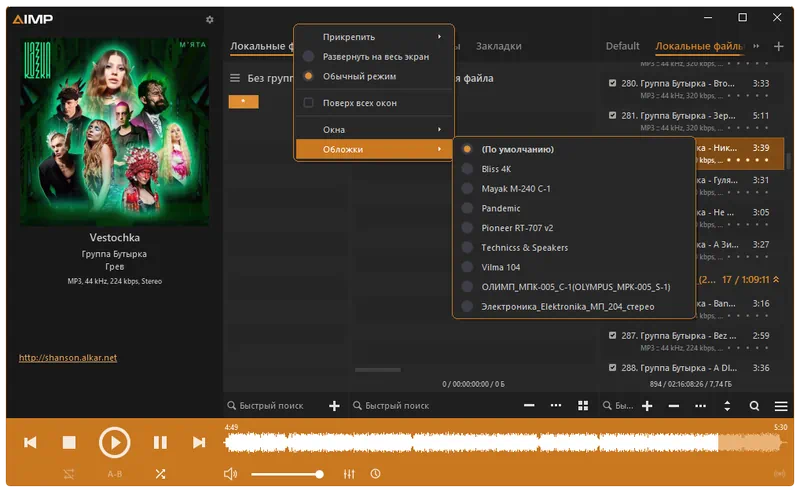
Task: Open the playlist hamburger menu at bottom right
Action: (x=781, y=406)
